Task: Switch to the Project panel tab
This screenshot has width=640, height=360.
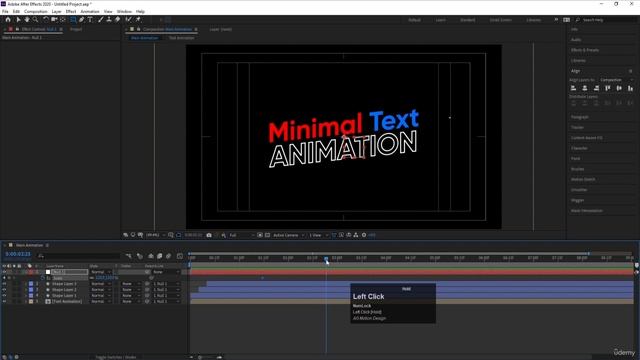Action: pyautogui.click(x=76, y=29)
